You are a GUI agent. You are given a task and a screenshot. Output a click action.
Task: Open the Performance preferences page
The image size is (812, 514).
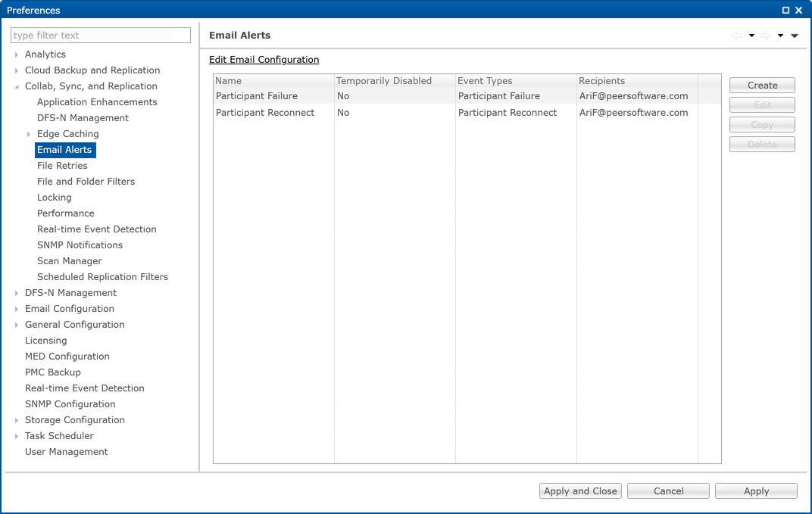pos(66,213)
